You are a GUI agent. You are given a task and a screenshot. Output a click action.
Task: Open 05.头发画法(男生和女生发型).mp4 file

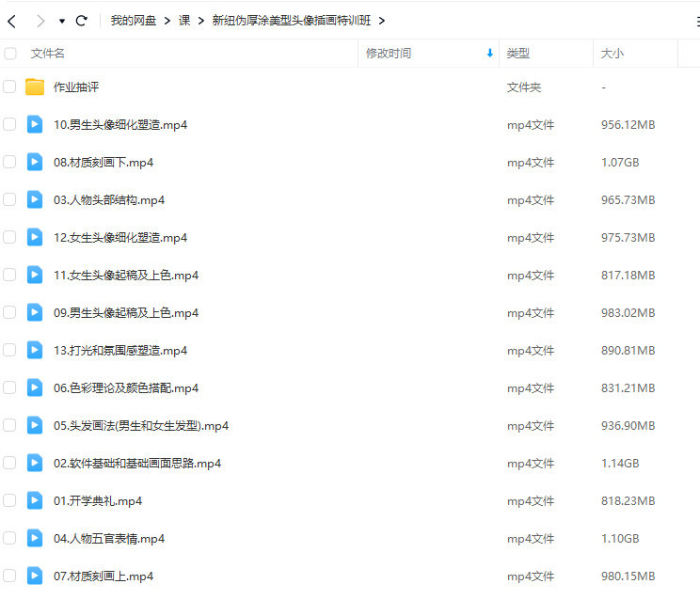tap(141, 425)
